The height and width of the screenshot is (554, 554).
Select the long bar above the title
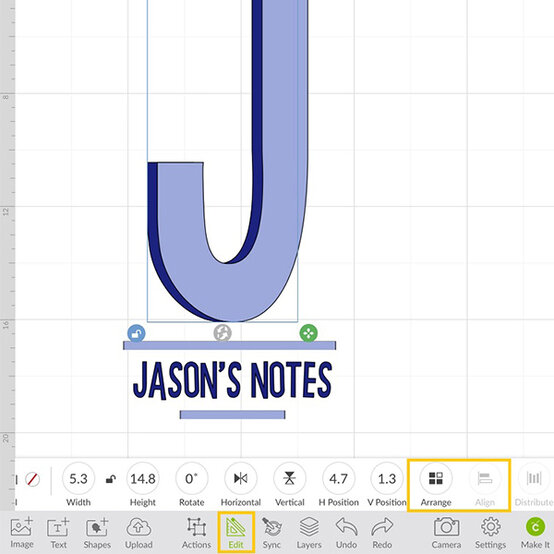click(229, 345)
